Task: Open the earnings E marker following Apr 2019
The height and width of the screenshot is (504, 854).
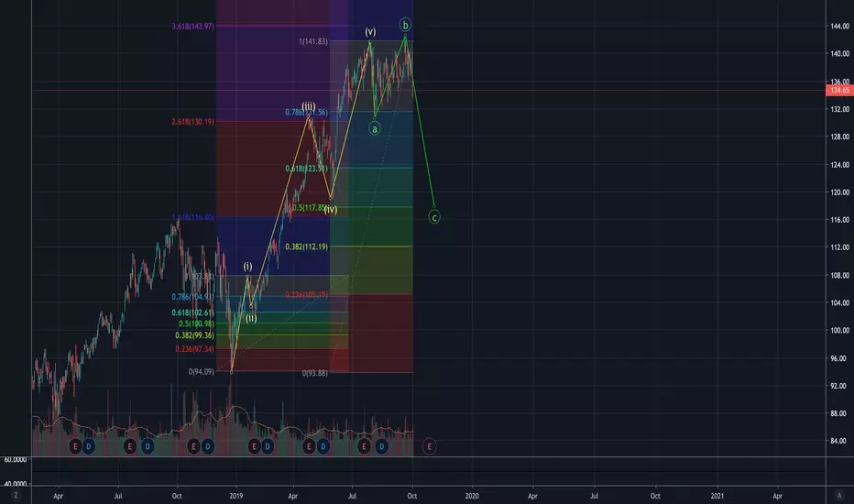Action: (x=309, y=447)
